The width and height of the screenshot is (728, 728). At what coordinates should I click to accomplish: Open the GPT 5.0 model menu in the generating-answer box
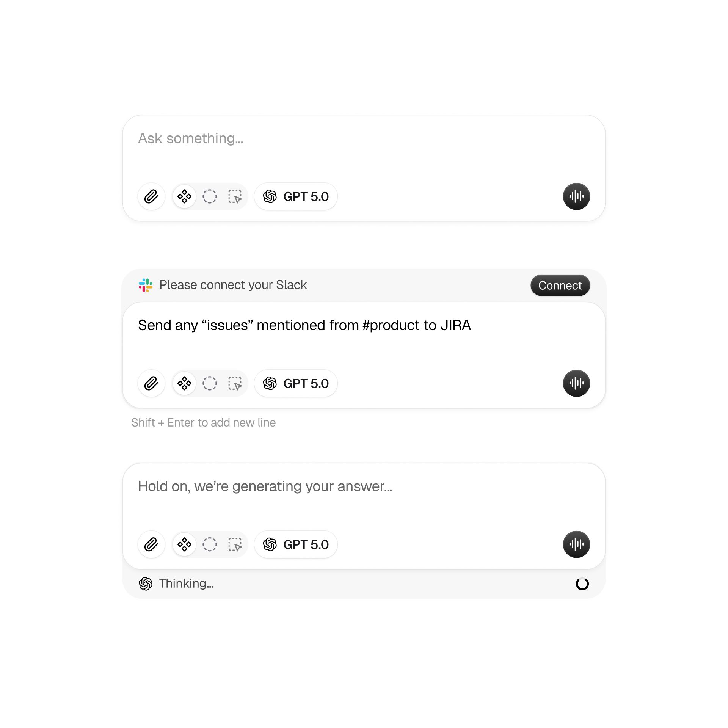click(x=296, y=544)
